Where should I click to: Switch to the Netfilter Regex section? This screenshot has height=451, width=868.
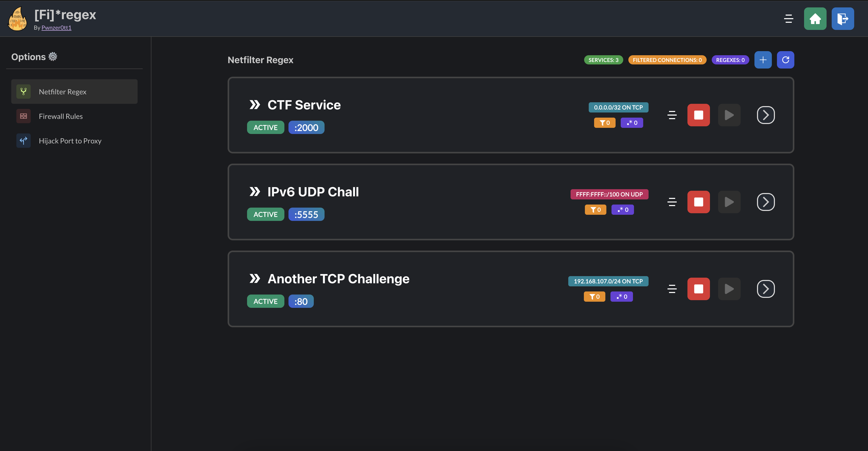tap(62, 91)
